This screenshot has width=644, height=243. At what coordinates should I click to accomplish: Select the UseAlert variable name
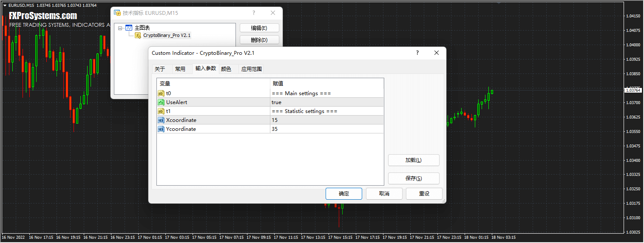pyautogui.click(x=176, y=102)
